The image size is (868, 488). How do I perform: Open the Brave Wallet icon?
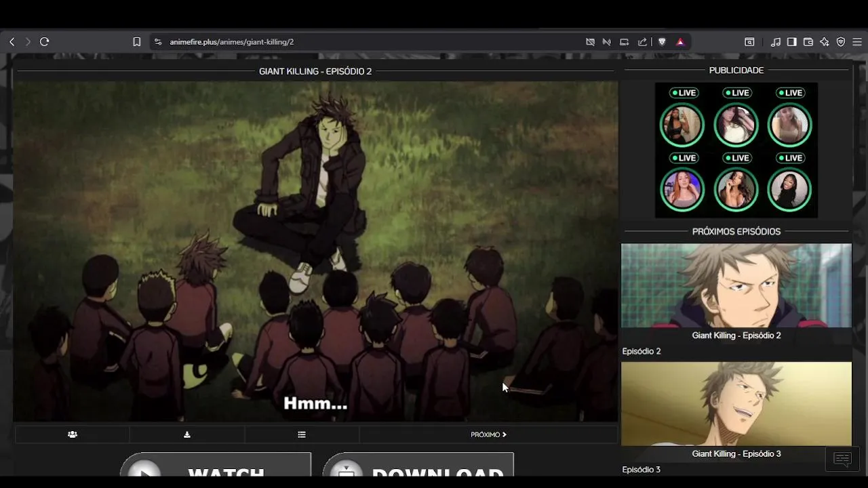(808, 42)
